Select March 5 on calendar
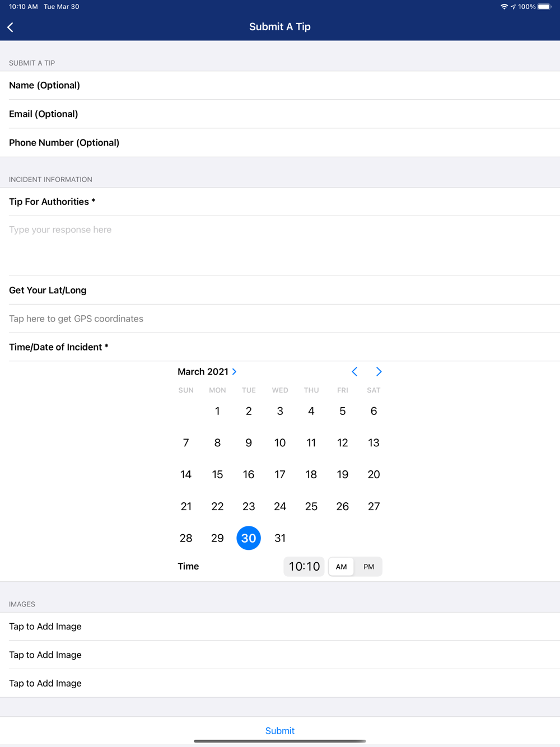 [343, 411]
